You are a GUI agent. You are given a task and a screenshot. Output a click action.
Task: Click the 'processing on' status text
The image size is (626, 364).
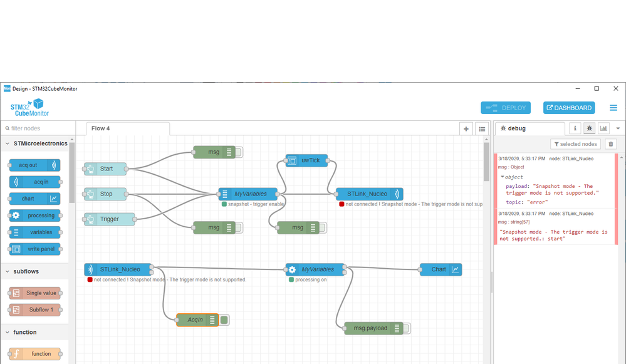[x=311, y=280]
